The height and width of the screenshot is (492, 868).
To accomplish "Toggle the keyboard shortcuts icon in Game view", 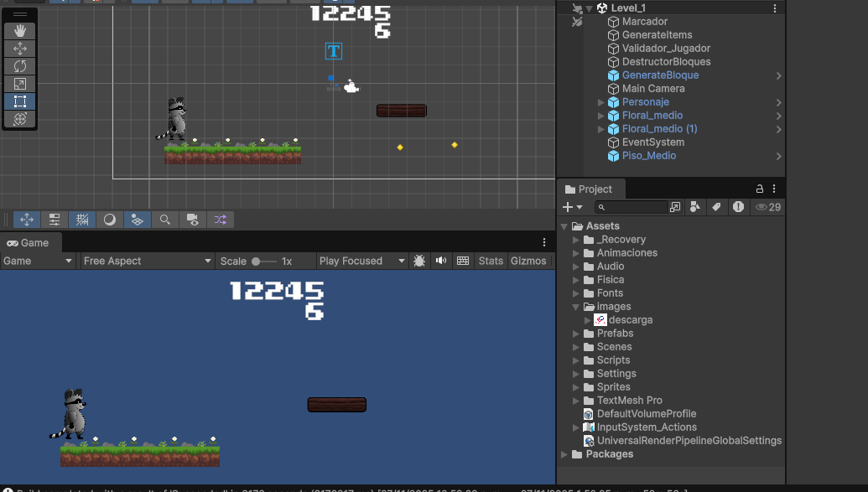I will point(463,261).
